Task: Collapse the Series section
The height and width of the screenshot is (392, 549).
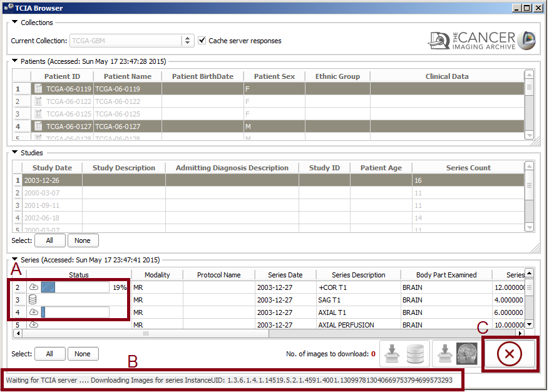Action: tap(15, 260)
